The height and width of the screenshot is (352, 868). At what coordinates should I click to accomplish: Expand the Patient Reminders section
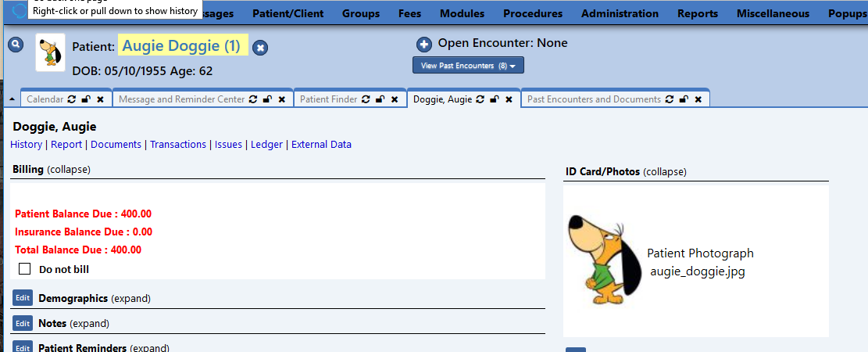[149, 347]
